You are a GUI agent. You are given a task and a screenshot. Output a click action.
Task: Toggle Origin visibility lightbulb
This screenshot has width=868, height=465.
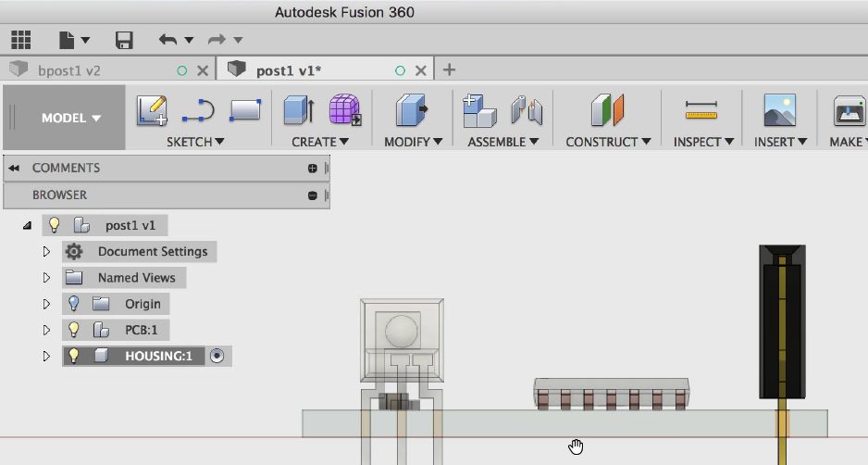click(x=73, y=303)
